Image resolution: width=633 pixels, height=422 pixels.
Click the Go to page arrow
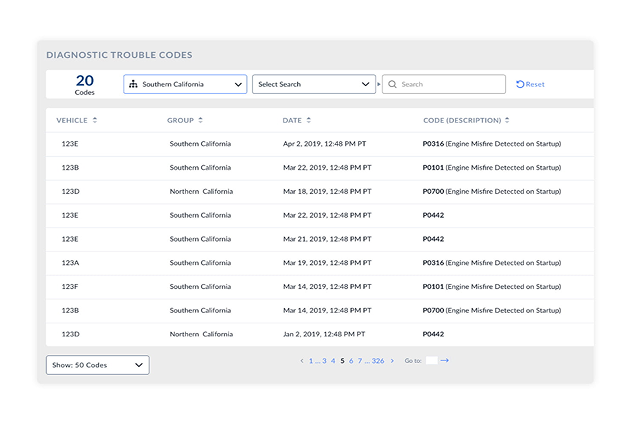[445, 361]
